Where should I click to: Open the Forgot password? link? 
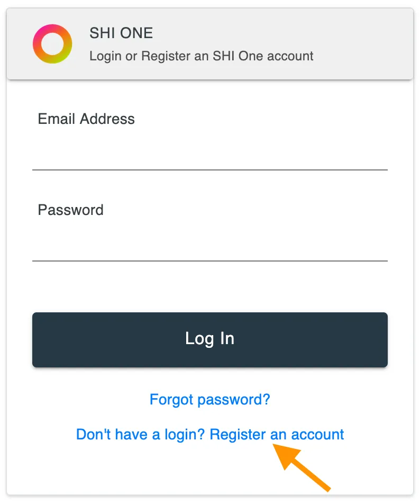tap(210, 400)
